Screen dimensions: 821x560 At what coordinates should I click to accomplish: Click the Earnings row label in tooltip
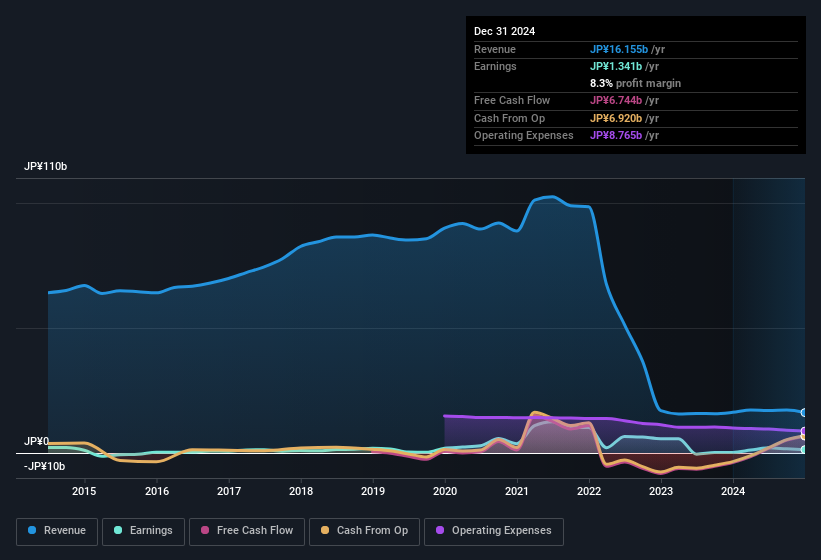coord(495,66)
